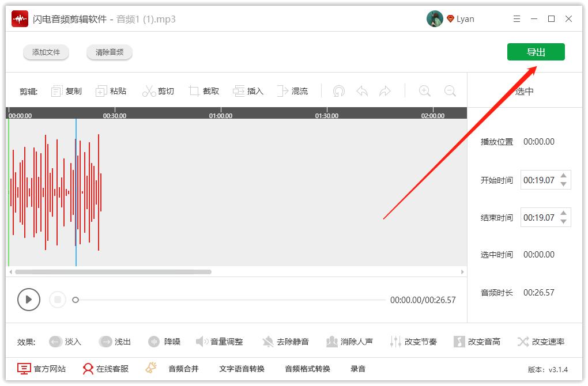Click the 00:00.00/00:26.57 time readout

(423, 300)
